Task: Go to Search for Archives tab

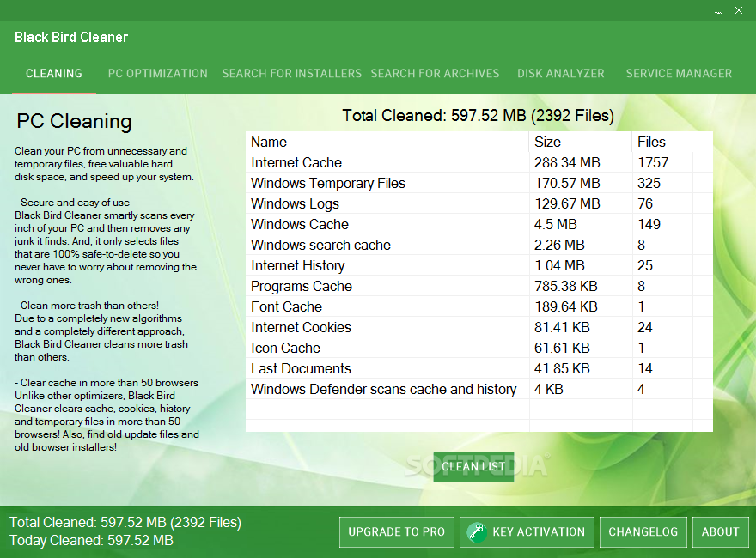Action: point(435,73)
